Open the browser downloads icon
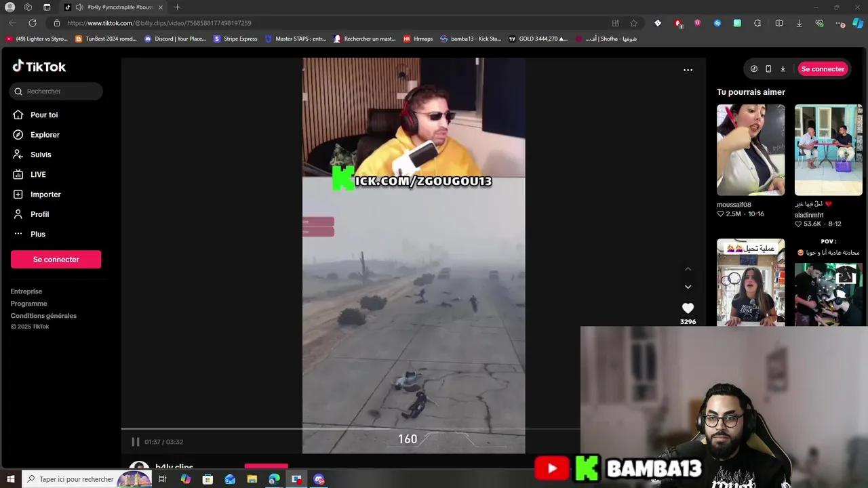 pyautogui.click(x=799, y=23)
